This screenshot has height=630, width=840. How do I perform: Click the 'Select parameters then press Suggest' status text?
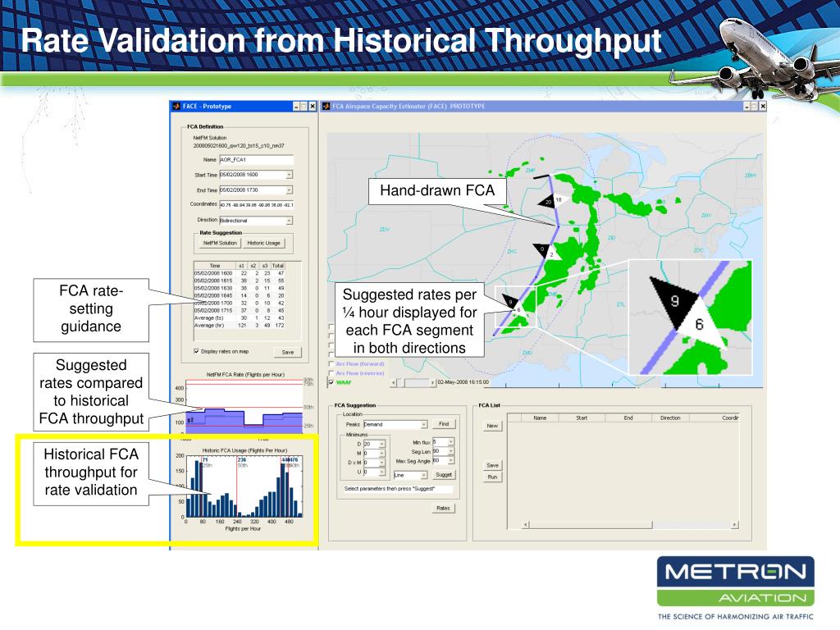(390, 489)
